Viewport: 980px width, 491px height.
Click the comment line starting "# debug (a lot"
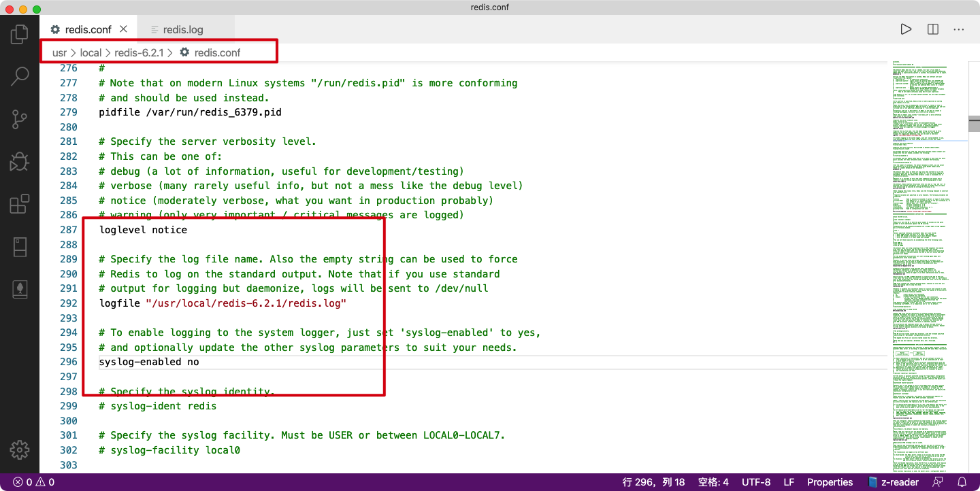[281, 171]
